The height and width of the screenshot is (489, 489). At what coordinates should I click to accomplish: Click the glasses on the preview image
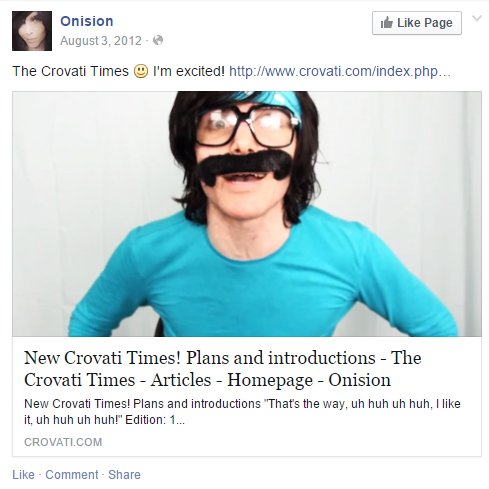click(247, 126)
